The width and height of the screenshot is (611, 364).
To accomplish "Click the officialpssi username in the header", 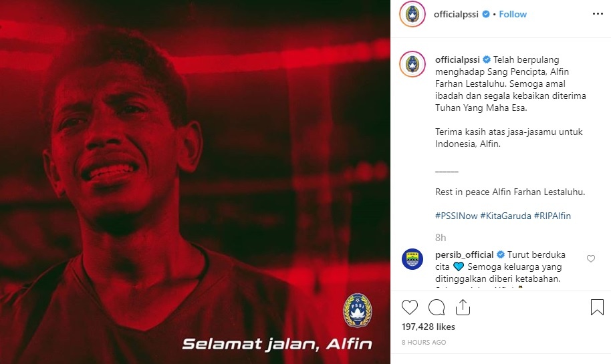I will [x=456, y=15].
